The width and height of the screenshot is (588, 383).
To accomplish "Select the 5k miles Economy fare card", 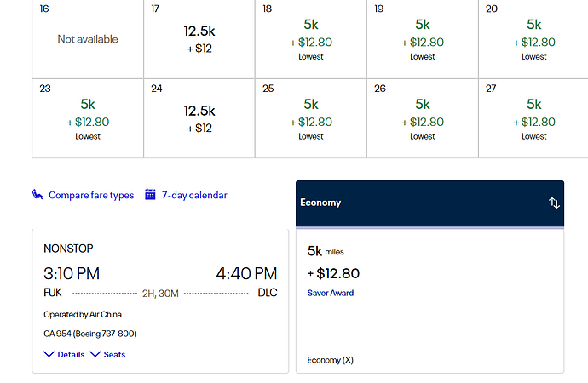I will (429, 301).
